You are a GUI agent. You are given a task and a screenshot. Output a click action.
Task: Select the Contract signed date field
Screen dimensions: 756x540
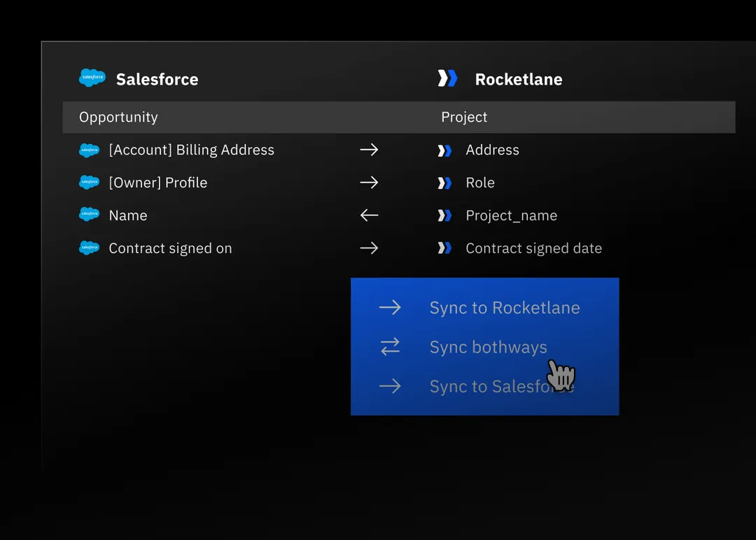click(533, 248)
